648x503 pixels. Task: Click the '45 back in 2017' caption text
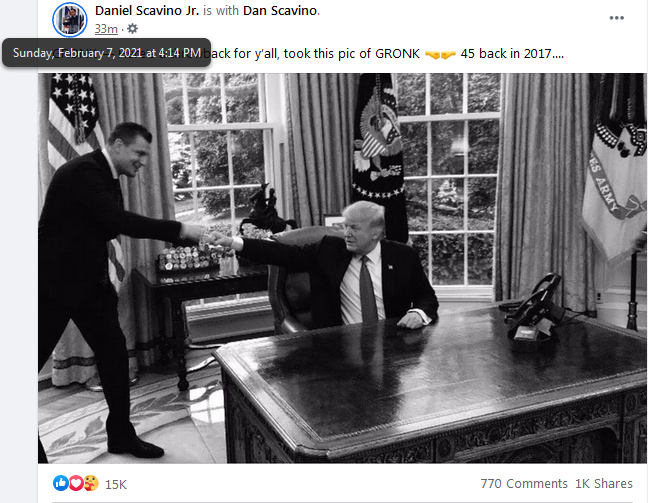pos(512,54)
